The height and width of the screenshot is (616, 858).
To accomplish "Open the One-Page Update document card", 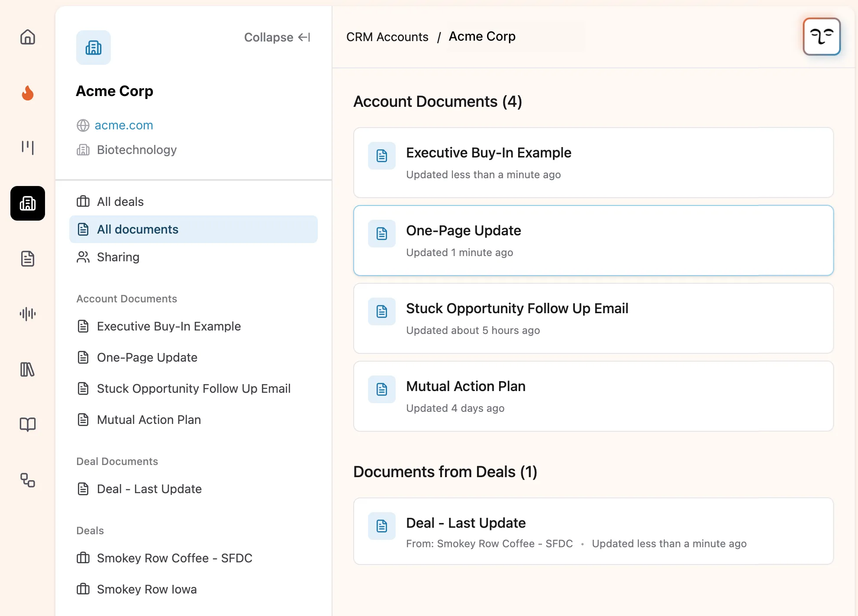I will [x=593, y=241].
